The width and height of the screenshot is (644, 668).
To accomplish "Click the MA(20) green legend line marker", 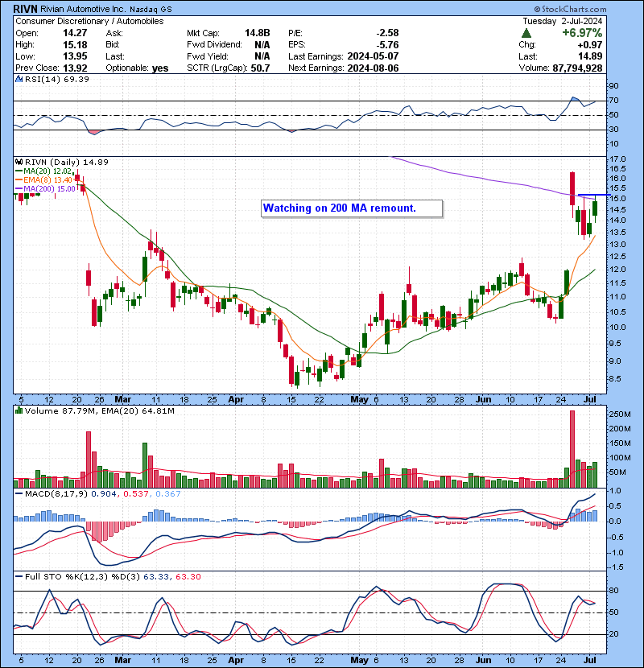I will tap(18, 171).
